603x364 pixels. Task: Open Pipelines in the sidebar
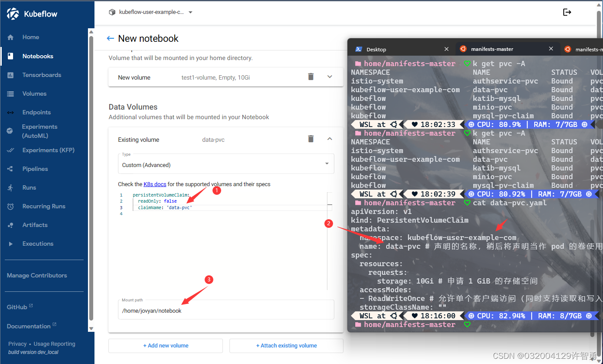tap(35, 169)
